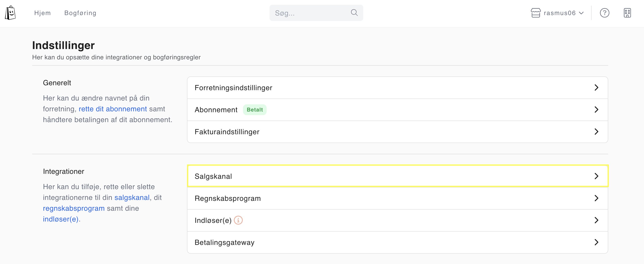Click the 'regnskabsprogram' text link
Screen dimensions: 644x264
click(x=74, y=208)
